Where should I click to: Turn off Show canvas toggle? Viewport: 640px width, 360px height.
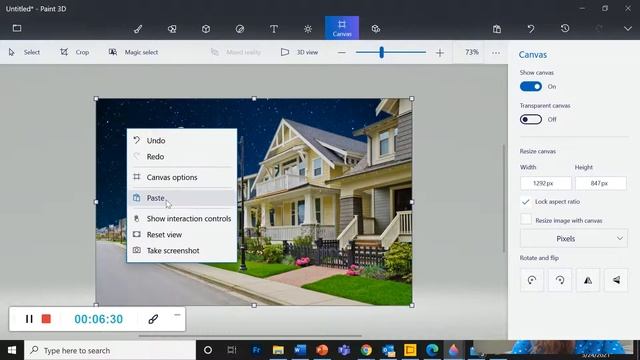pos(531,87)
